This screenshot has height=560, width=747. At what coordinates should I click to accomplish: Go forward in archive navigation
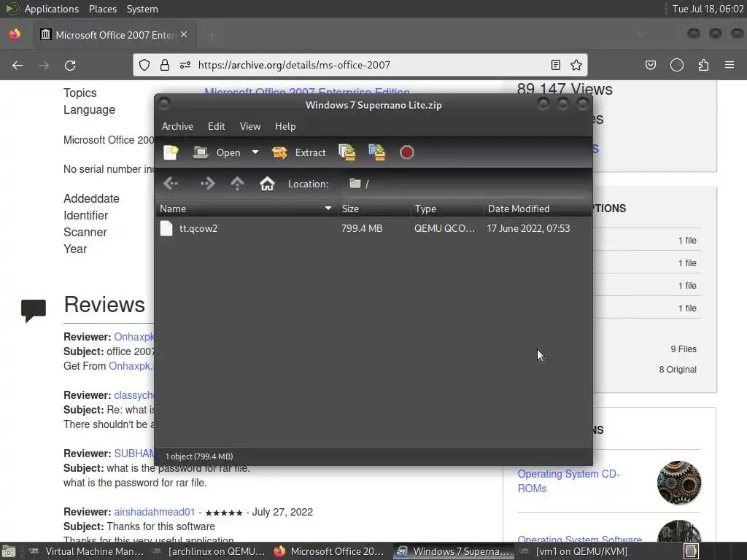coord(208,184)
